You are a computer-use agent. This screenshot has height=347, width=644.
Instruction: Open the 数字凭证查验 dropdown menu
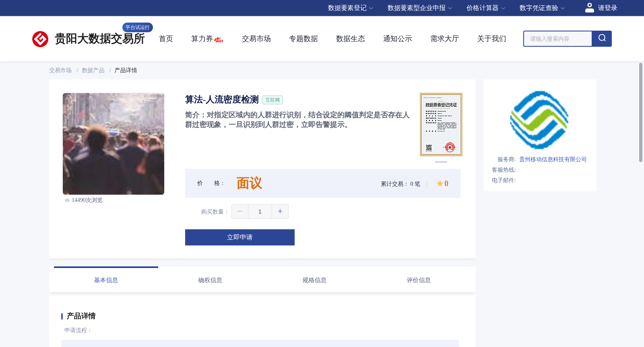coord(542,8)
